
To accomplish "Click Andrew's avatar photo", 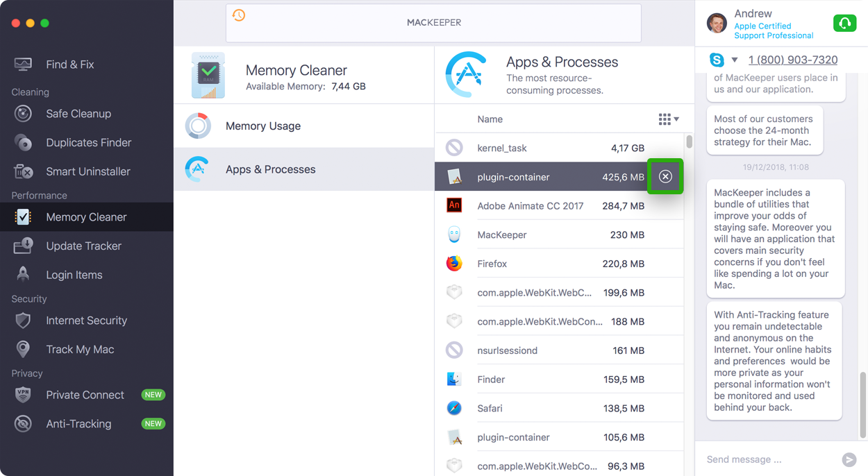I will pyautogui.click(x=717, y=23).
